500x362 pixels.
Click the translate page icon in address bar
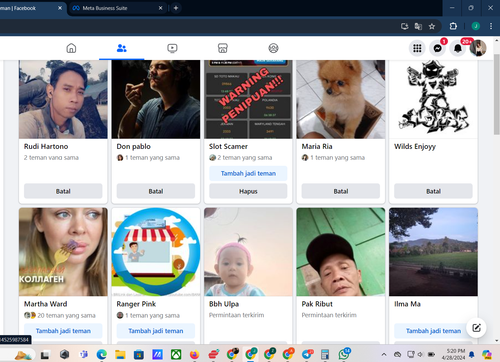point(418,26)
